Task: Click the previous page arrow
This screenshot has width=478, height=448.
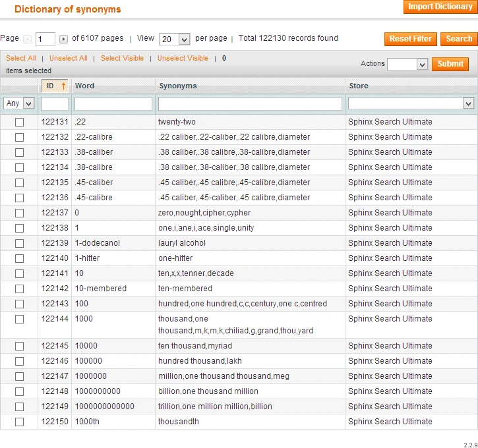Action: (x=27, y=40)
